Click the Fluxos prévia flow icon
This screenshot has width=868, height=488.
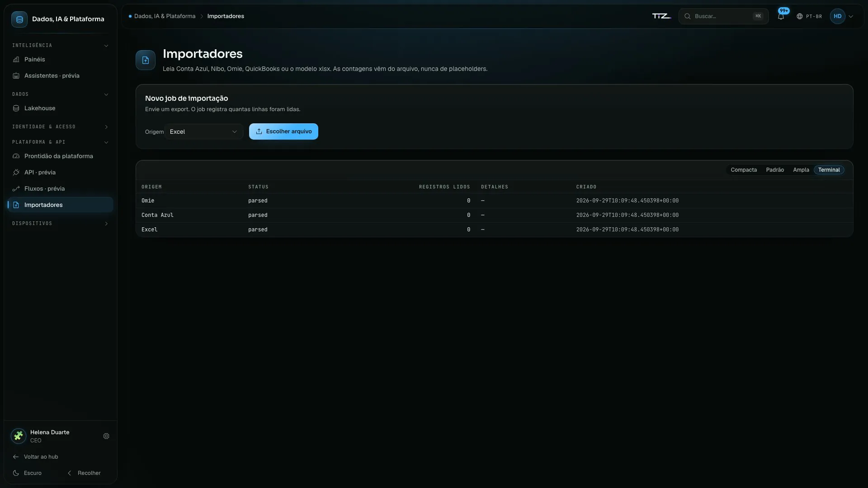click(x=16, y=189)
